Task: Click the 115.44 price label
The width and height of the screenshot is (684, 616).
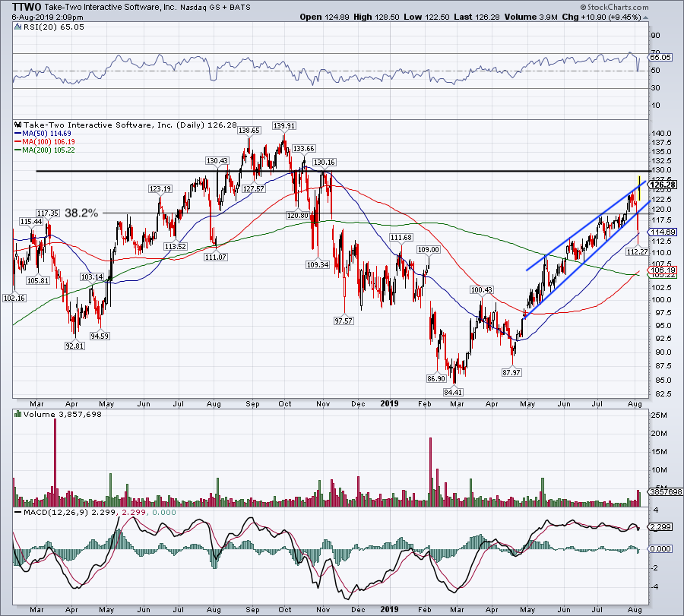Action: [31, 222]
